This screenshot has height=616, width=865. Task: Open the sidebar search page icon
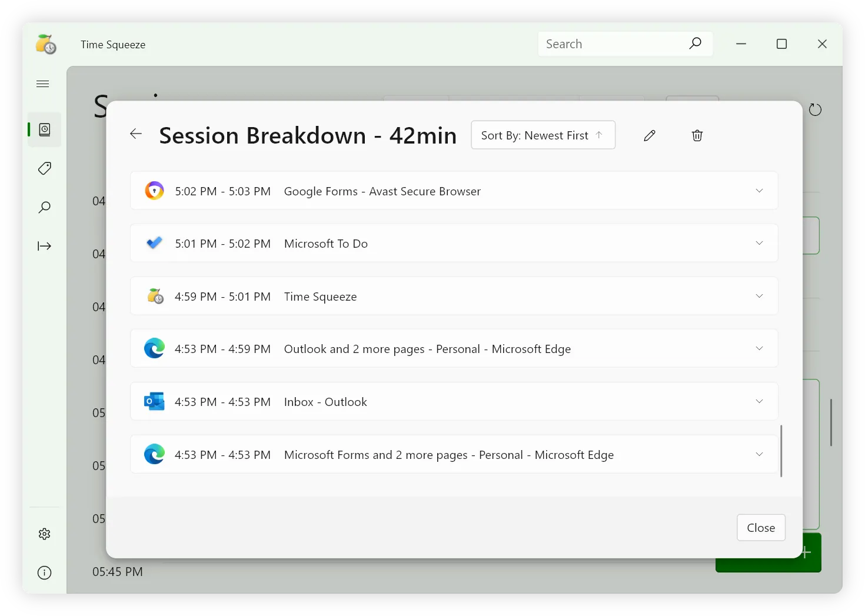tap(45, 208)
